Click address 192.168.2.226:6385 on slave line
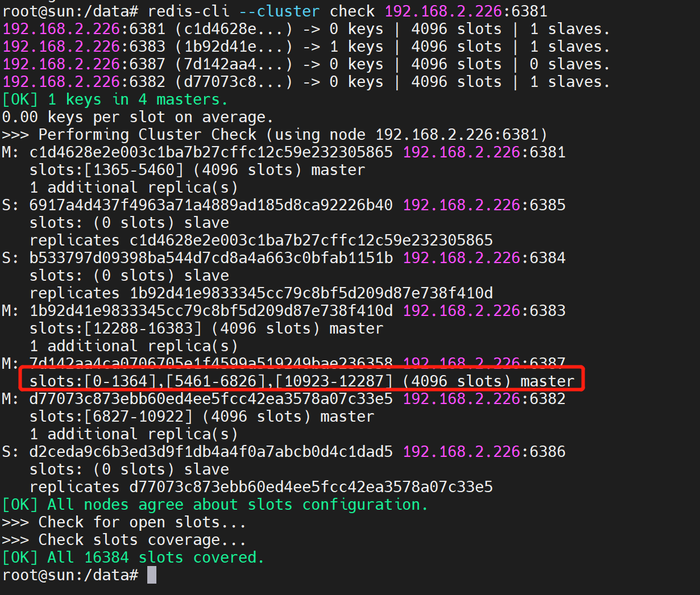Image resolution: width=700 pixels, height=595 pixels. 484,205
